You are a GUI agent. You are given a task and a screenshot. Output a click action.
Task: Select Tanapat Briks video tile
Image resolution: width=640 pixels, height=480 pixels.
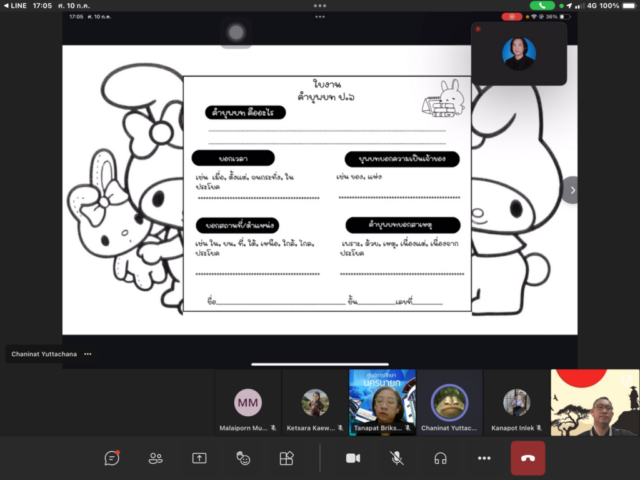(x=382, y=402)
